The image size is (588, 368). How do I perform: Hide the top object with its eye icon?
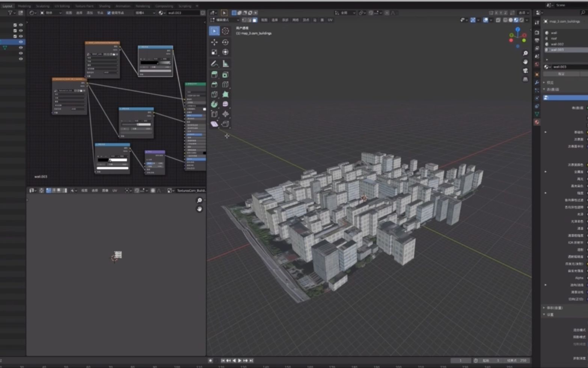pyautogui.click(x=20, y=25)
